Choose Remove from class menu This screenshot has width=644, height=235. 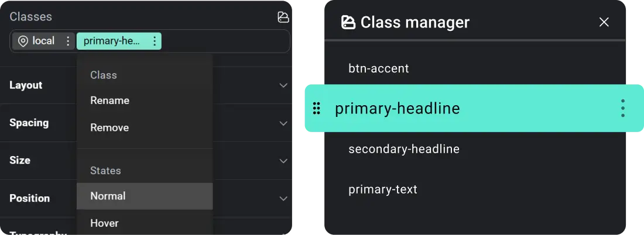click(x=109, y=127)
